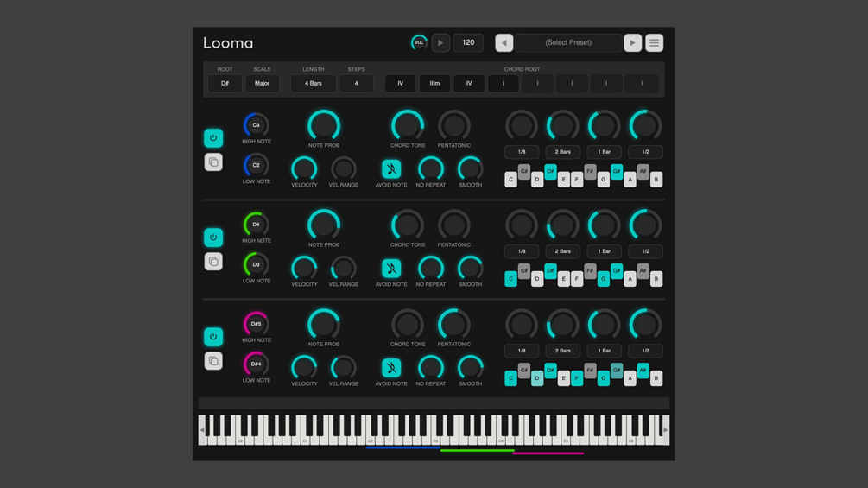This screenshot has height=488, width=868.
Task: Click copy icon of second voice row
Action: click(x=213, y=261)
